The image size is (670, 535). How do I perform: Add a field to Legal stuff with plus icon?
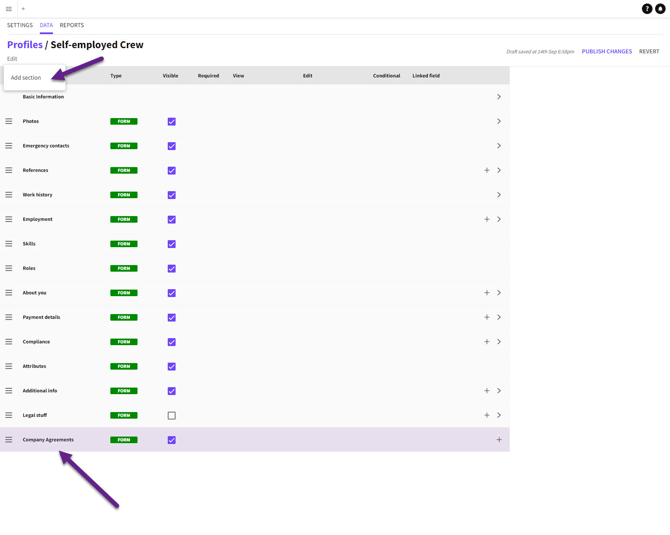tap(487, 415)
